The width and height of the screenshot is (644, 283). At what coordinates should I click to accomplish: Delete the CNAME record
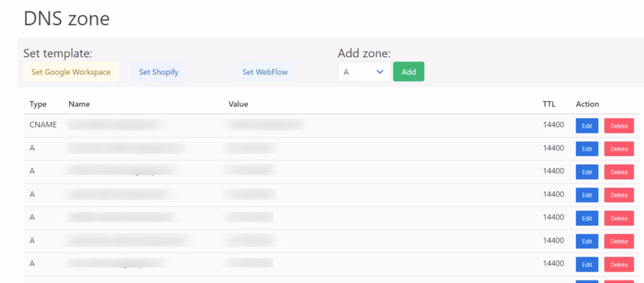point(619,126)
